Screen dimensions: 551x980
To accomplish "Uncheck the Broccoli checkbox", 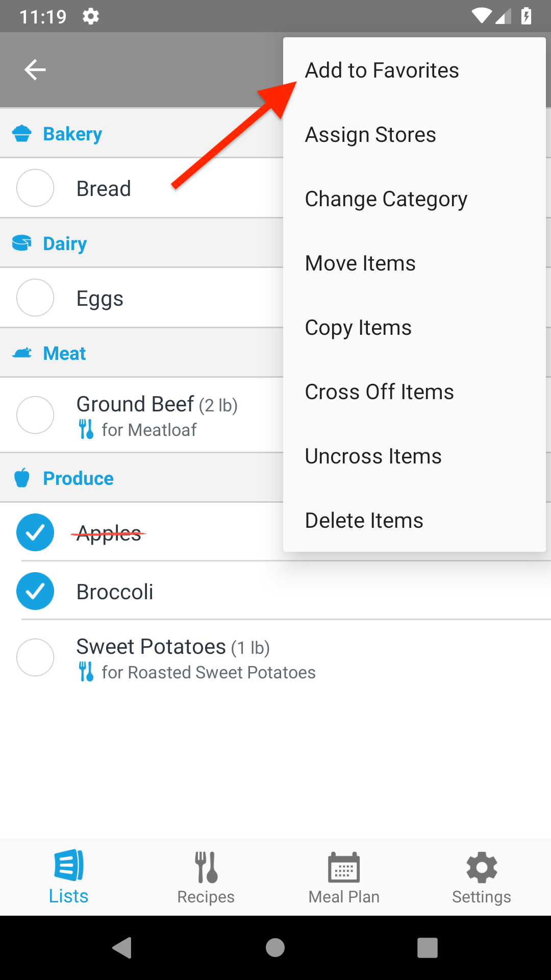I will (35, 591).
